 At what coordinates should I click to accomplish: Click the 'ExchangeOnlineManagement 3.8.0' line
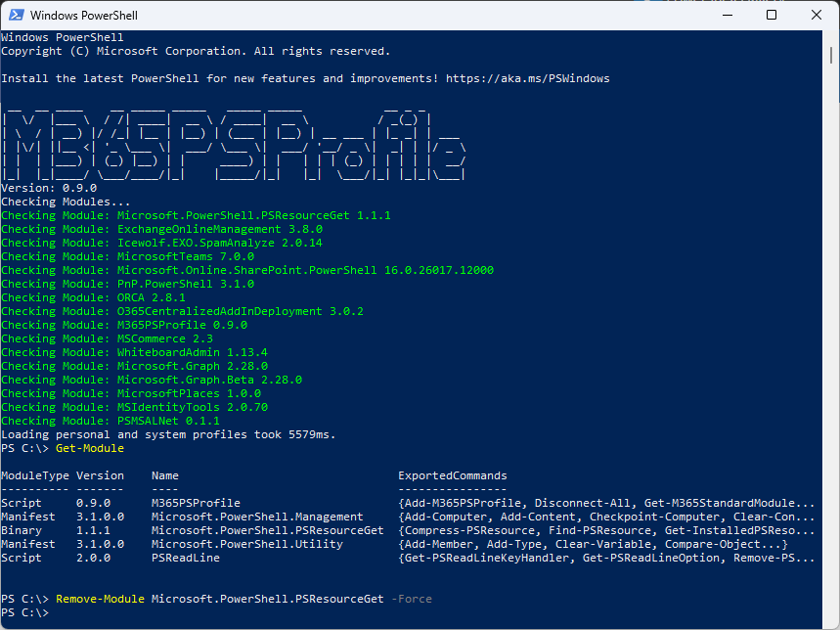161,229
